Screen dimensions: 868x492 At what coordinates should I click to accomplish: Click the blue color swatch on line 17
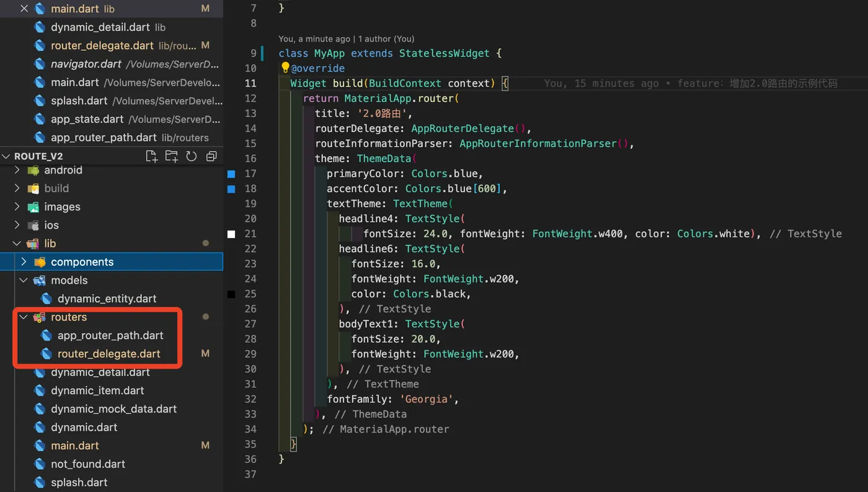231,174
